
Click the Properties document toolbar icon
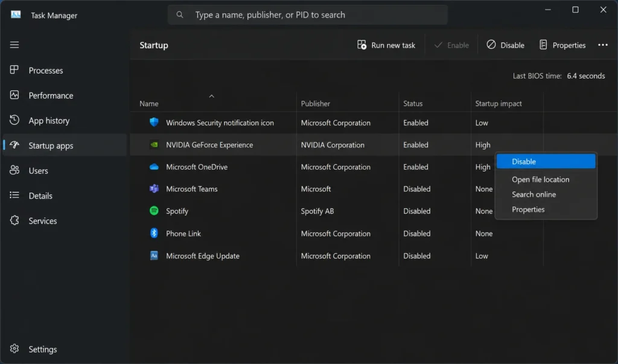[543, 45]
